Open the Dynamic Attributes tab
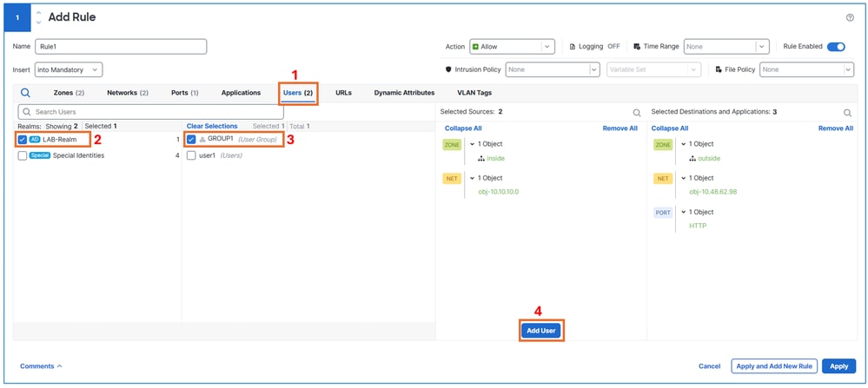 pos(404,93)
